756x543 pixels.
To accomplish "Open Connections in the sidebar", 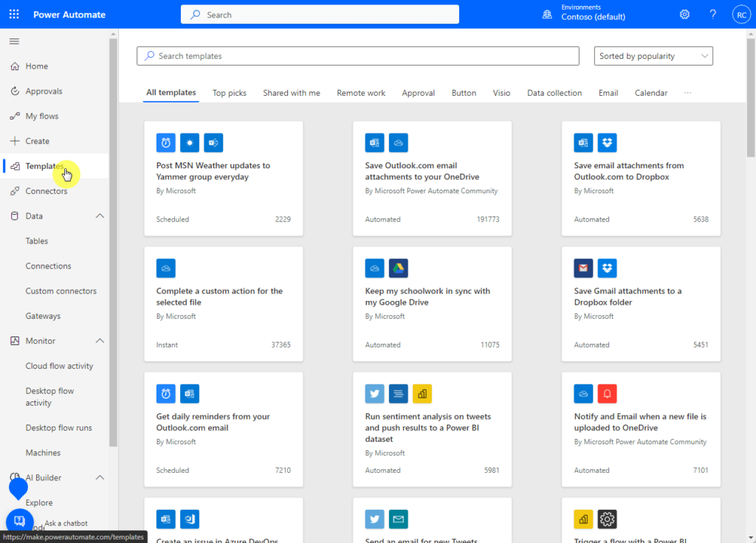I will [x=48, y=266].
